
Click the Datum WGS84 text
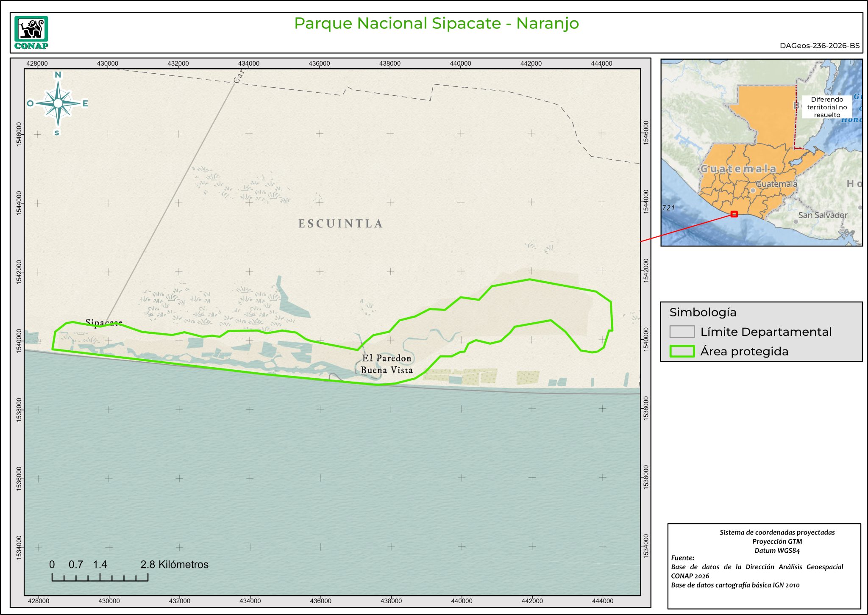pyautogui.click(x=777, y=551)
